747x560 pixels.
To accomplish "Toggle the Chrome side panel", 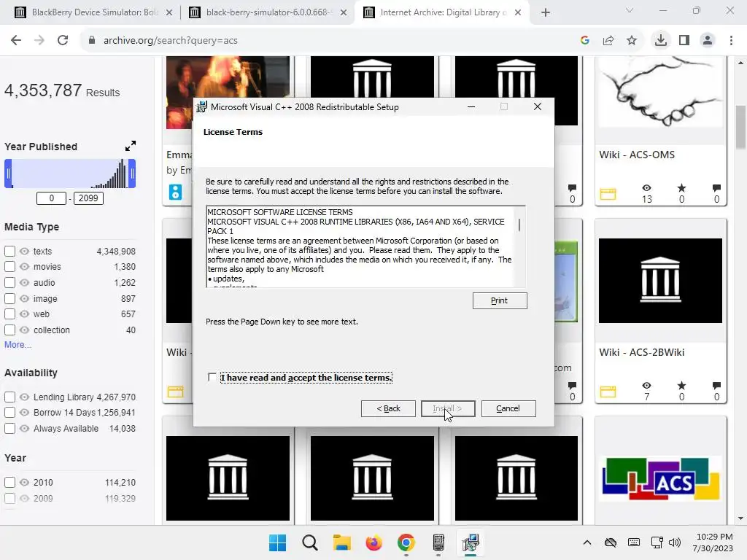I will (x=684, y=41).
